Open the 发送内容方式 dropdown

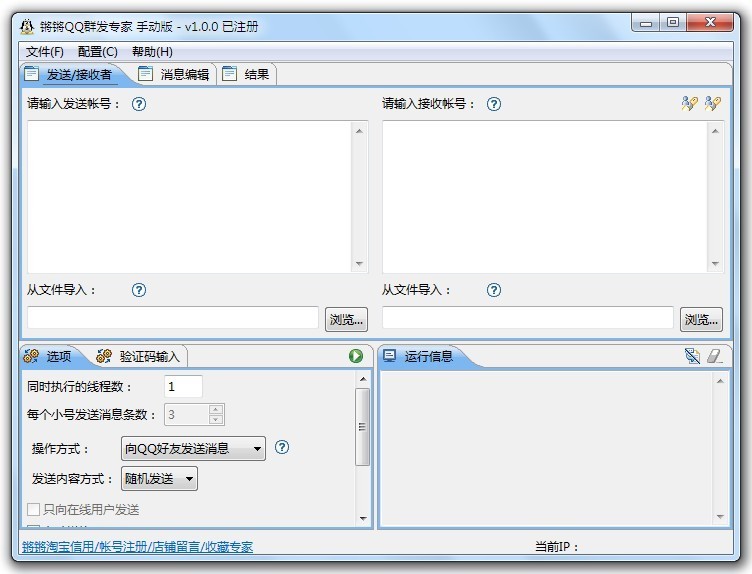coord(159,479)
